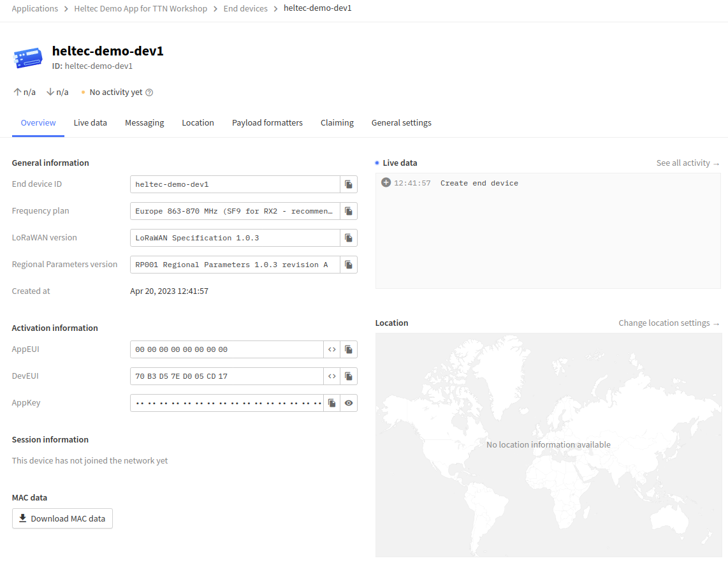This screenshot has height=563, width=728.
Task: Click the 12:41:57 event timestamp
Action: coord(412,183)
